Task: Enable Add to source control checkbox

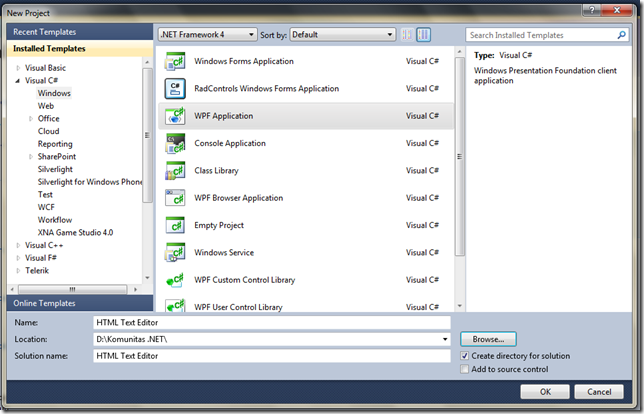Action: point(465,369)
